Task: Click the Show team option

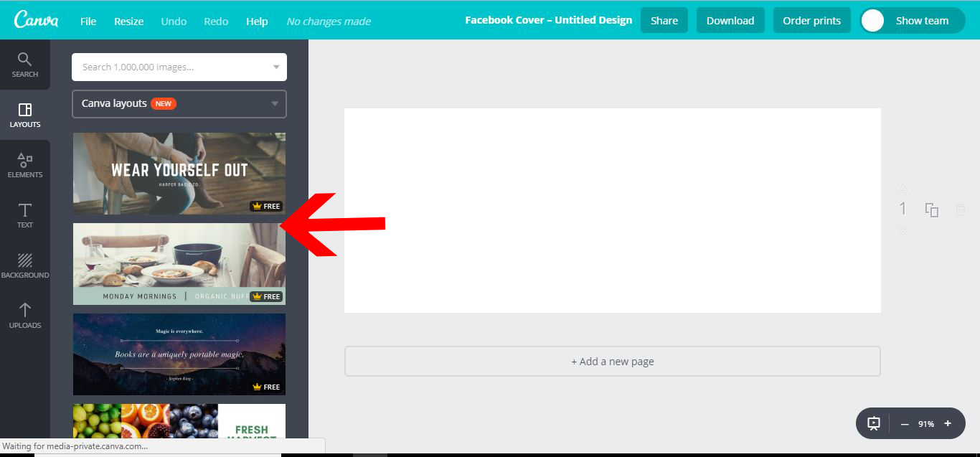Action: (x=923, y=20)
